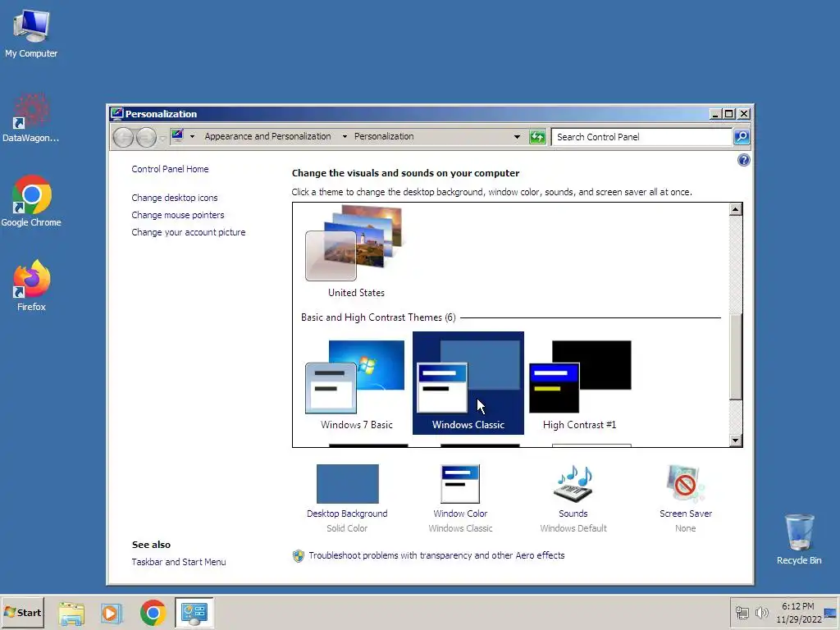This screenshot has width=840, height=630.
Task: Click the Control Panel icon in address bar
Action: click(177, 135)
